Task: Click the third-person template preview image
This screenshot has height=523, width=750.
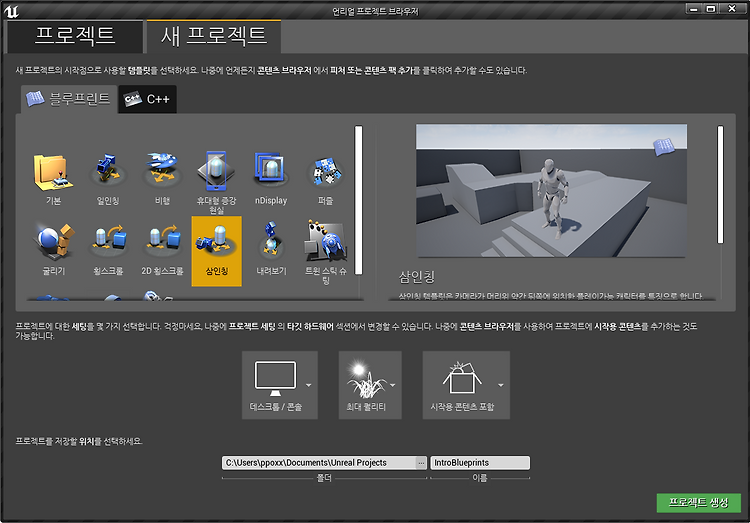Action: (x=551, y=191)
